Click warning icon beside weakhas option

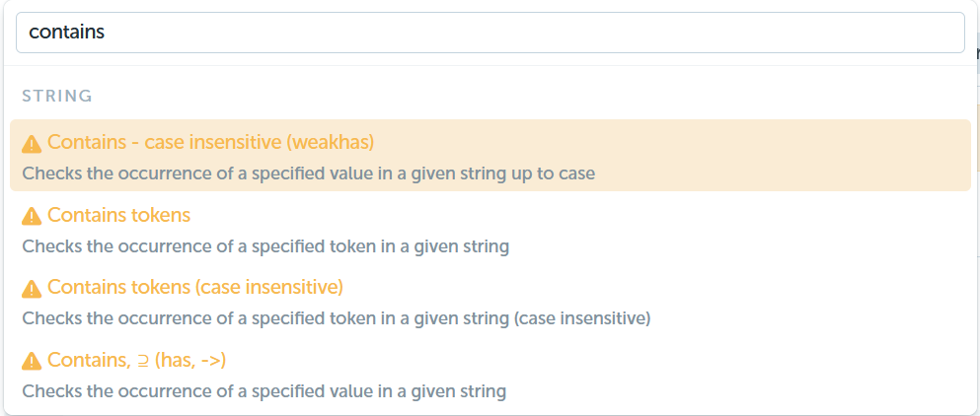click(32, 144)
